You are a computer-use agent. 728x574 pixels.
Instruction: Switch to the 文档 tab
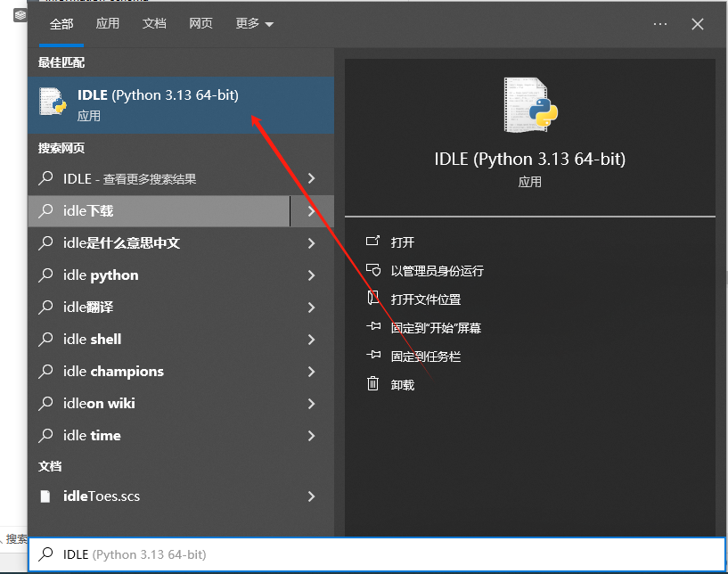click(154, 23)
